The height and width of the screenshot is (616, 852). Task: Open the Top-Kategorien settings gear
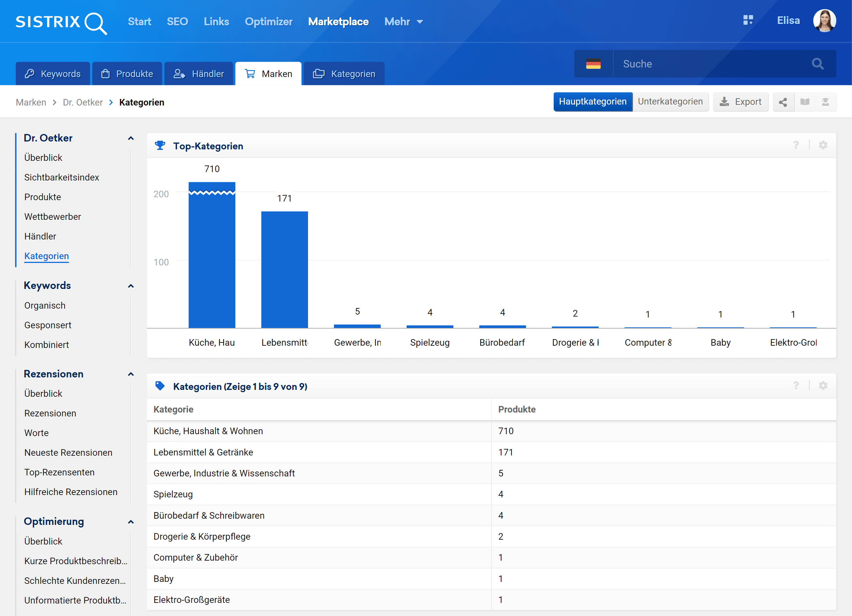tap(823, 145)
